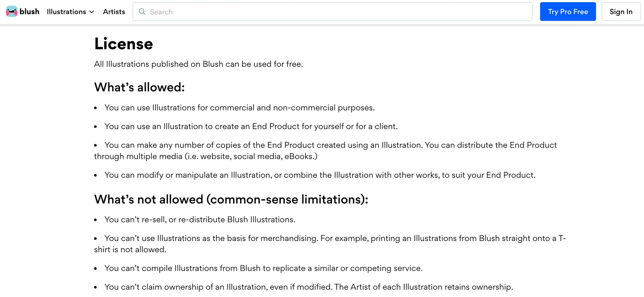The image size is (644, 297).
Task: Select the blush home logo
Action: tap(22, 11)
